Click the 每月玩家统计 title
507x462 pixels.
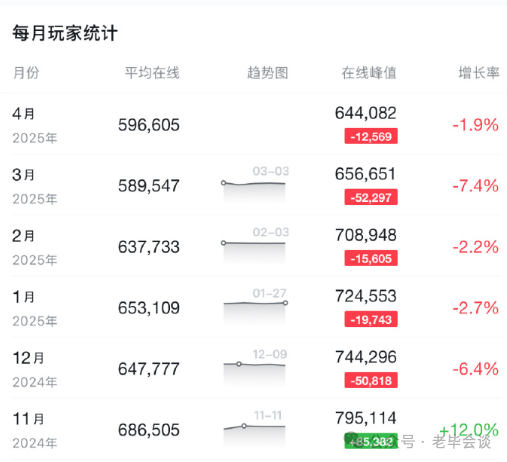point(65,33)
